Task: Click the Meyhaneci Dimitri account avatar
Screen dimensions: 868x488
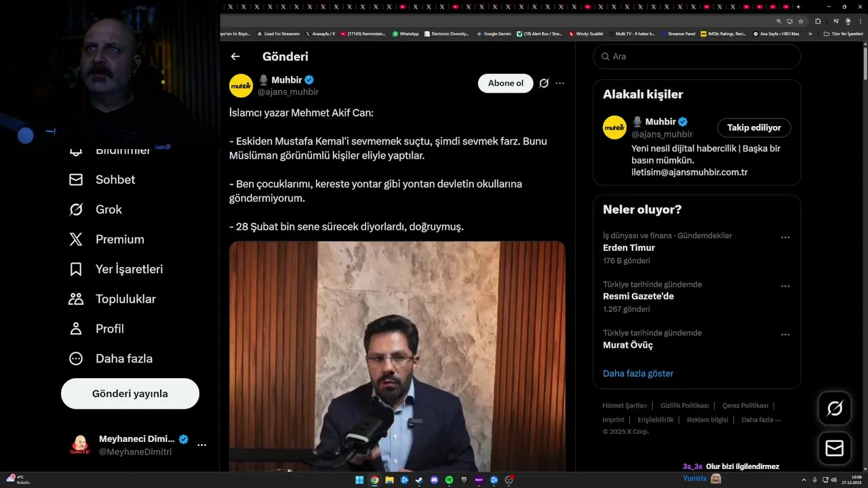Action: [80, 445]
